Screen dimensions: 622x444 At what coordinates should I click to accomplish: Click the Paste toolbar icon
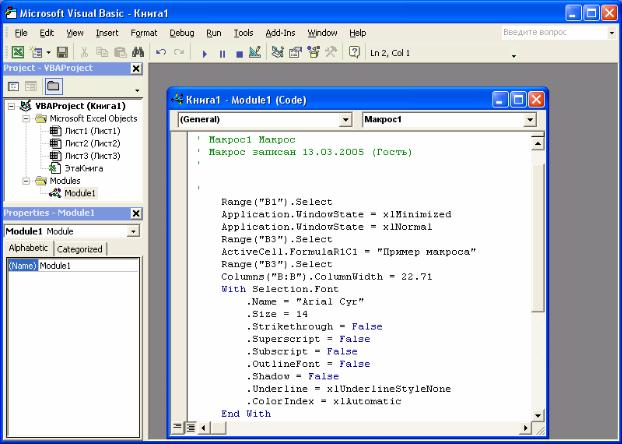tap(120, 52)
